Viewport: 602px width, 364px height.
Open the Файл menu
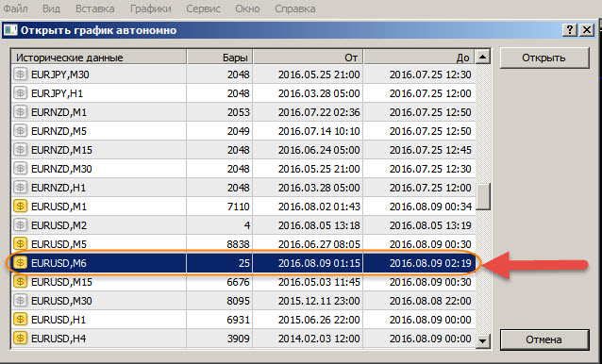[15, 8]
